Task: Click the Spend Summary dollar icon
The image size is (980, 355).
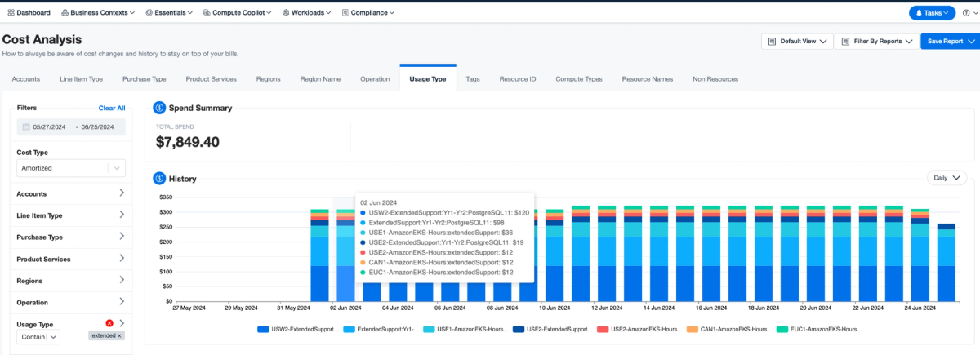Action: click(x=159, y=108)
